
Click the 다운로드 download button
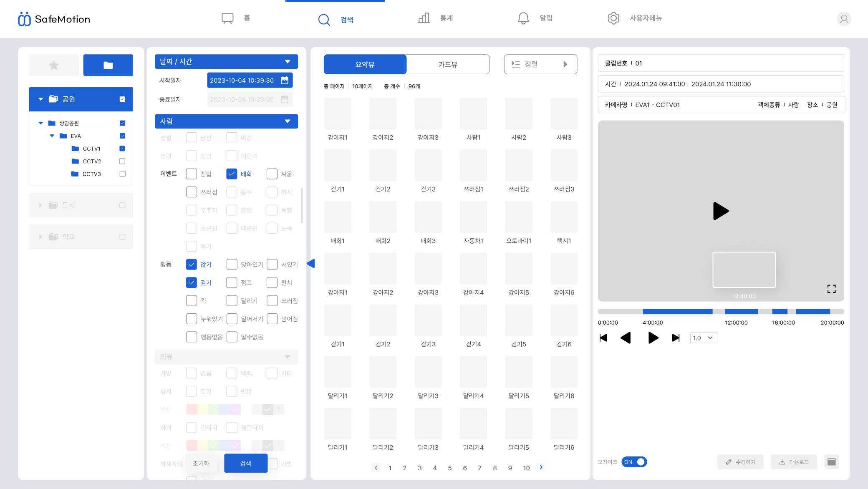tap(794, 462)
